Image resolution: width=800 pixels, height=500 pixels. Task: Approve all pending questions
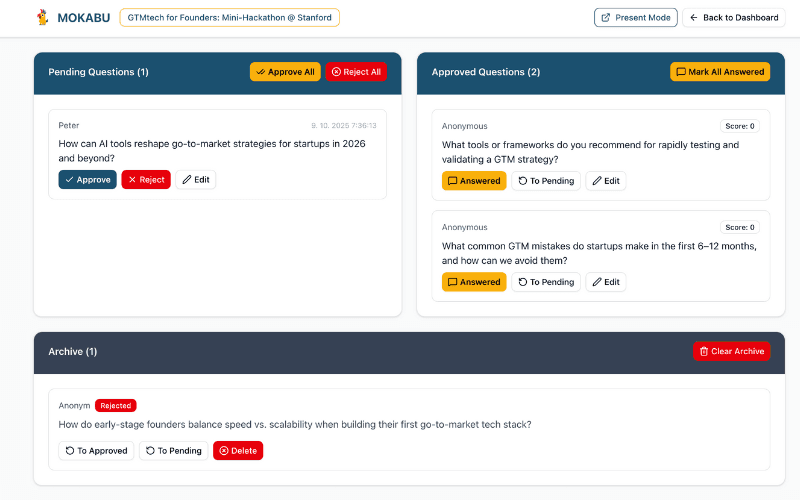click(285, 72)
